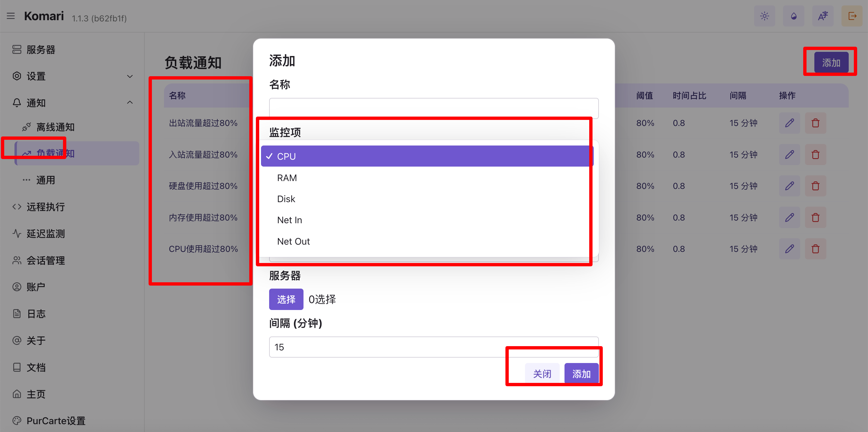This screenshot has width=868, height=432.
Task: Open the language translation icon
Action: (822, 16)
